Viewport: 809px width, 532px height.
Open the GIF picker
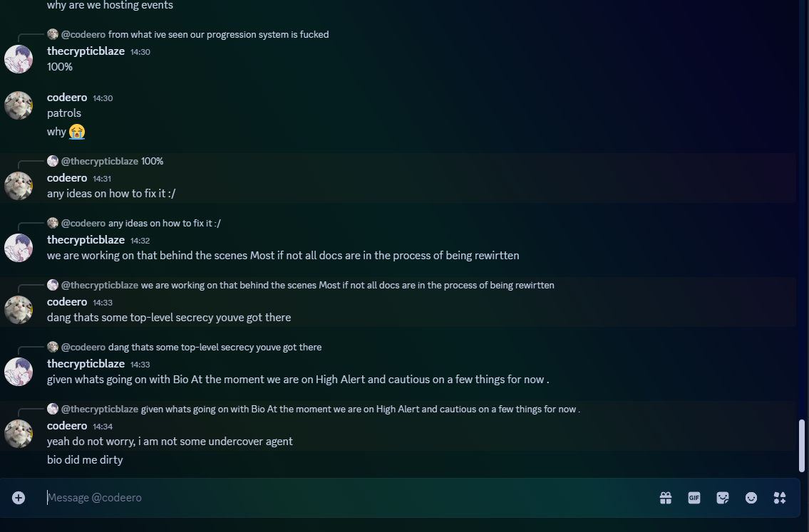694,498
